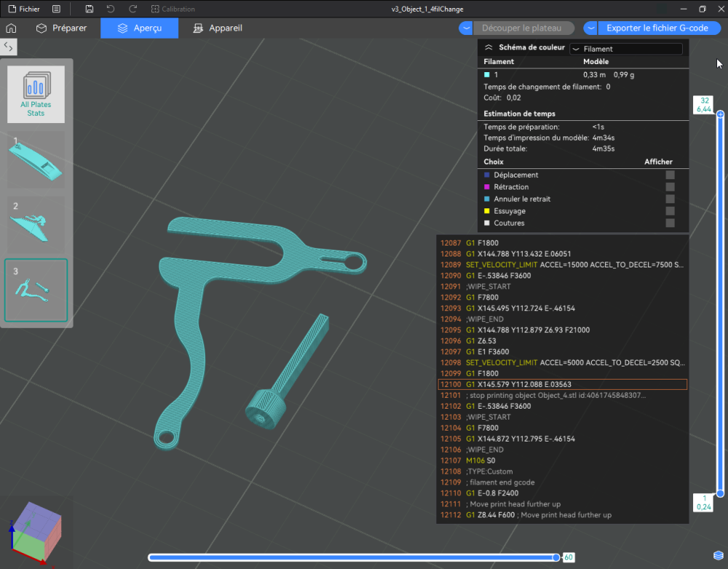Select plate 1 thumbnail
Screen dimensions: 728x569
point(36,160)
